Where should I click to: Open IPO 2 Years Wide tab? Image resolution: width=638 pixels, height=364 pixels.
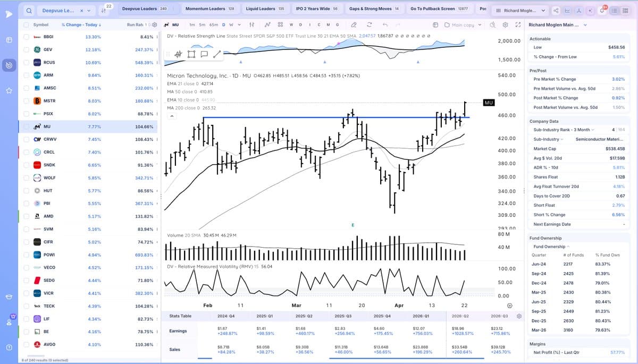coord(316,9)
